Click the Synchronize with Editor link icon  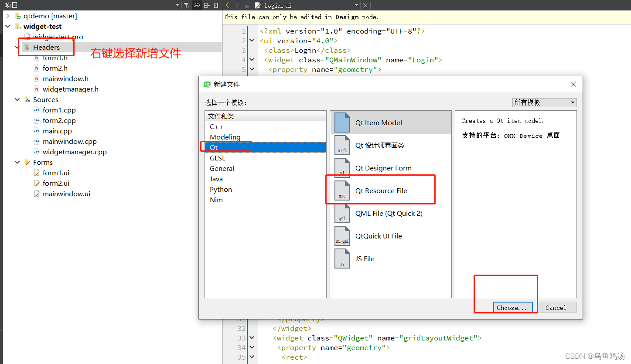pos(196,5)
